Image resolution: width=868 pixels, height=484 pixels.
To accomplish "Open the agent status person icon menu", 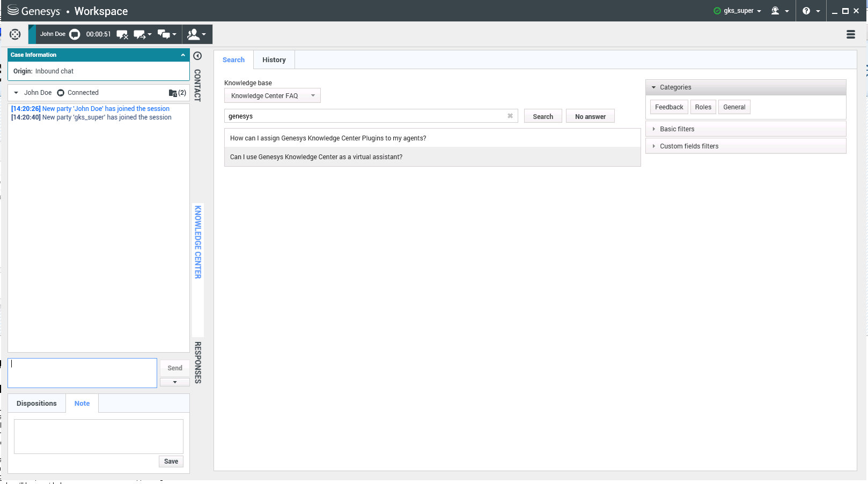I will point(779,11).
